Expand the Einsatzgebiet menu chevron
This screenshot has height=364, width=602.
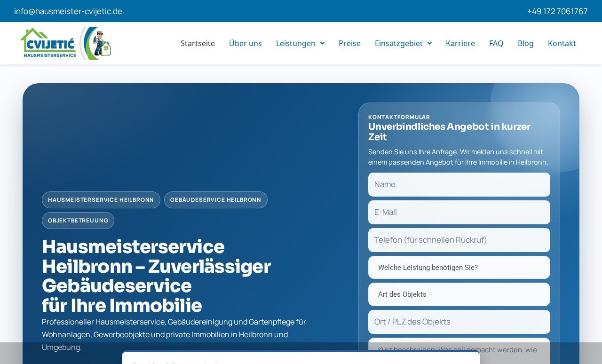(429, 43)
